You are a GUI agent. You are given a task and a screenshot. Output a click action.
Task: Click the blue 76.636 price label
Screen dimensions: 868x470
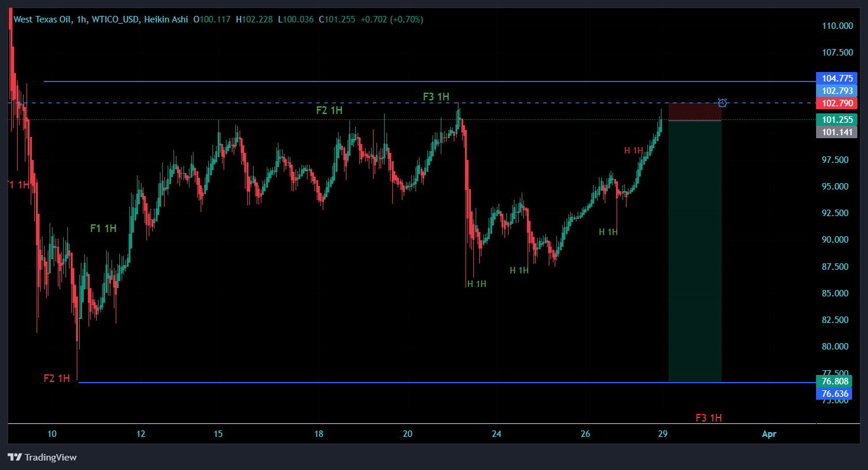(x=833, y=393)
